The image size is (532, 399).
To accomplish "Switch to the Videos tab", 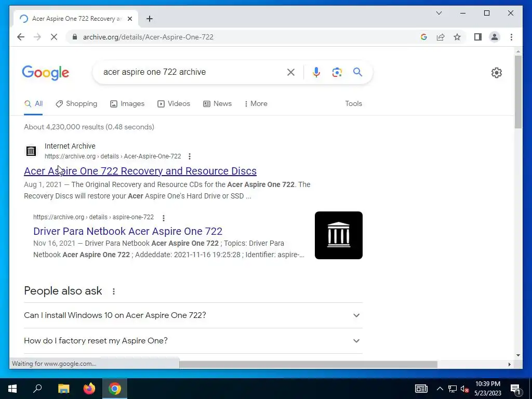I will point(174,104).
